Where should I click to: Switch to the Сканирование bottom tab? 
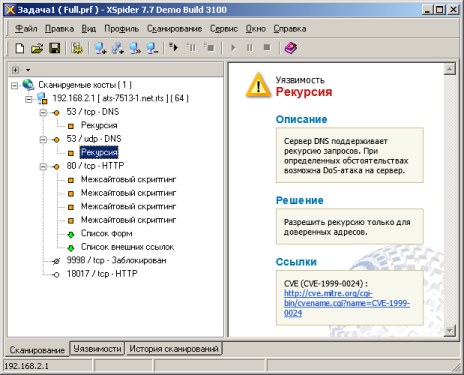37,350
